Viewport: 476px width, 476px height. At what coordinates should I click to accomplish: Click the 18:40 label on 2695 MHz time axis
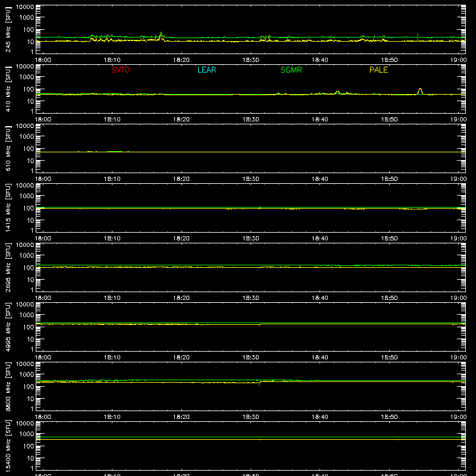pyautogui.click(x=320, y=298)
